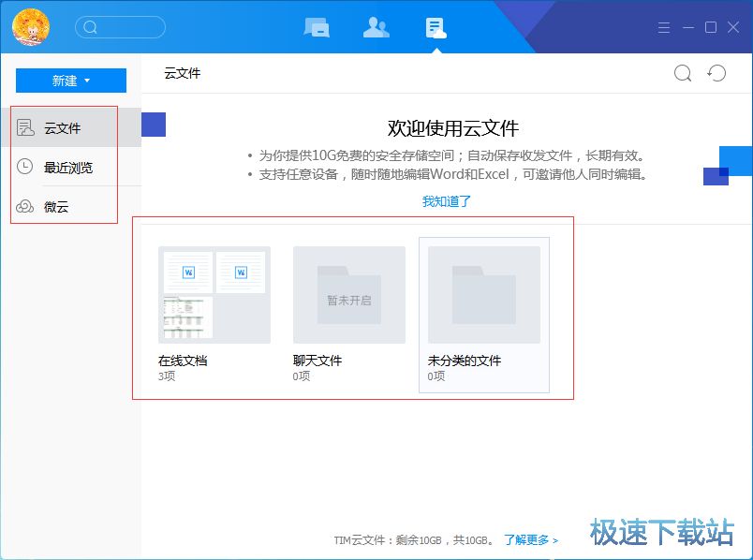This screenshot has width=753, height=560.
Task: Maximize the TIM window
Action: tap(711, 27)
